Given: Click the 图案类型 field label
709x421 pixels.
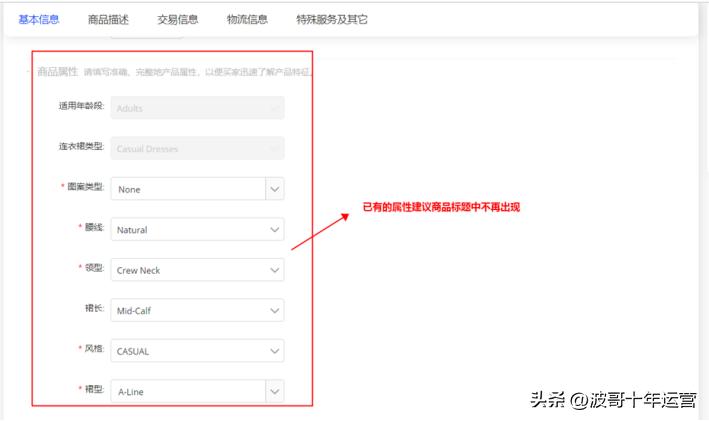Looking at the screenshot, I should [85, 186].
